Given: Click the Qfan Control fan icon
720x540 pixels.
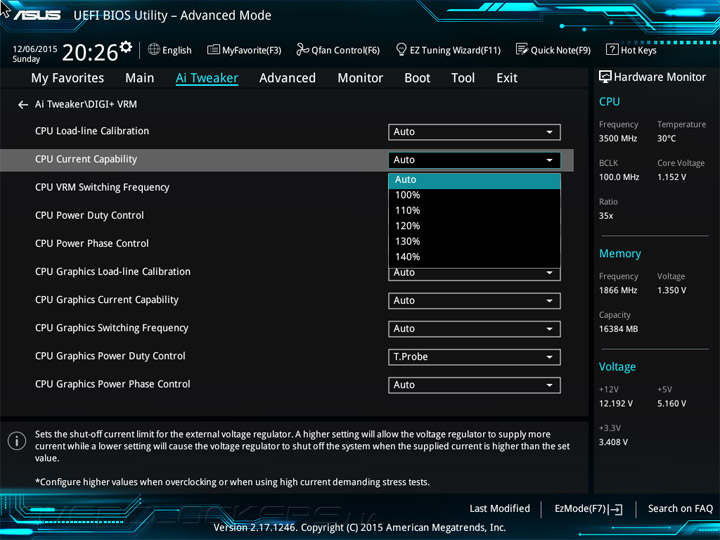Looking at the screenshot, I should point(302,49).
